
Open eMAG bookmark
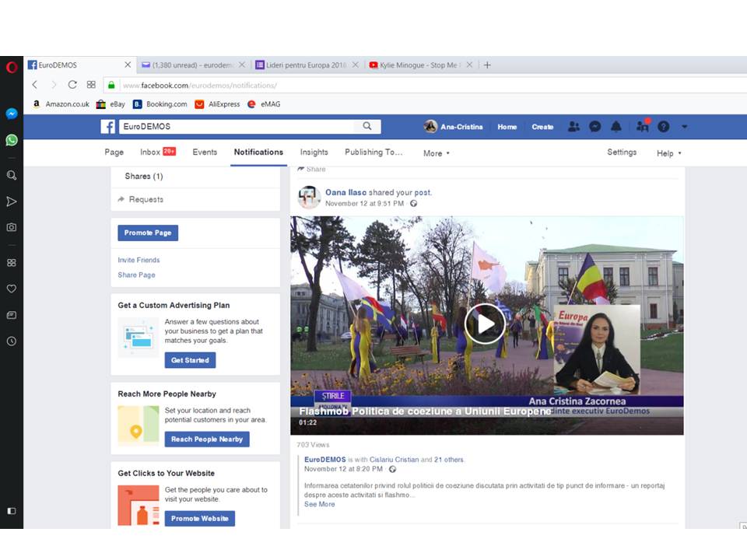264,103
